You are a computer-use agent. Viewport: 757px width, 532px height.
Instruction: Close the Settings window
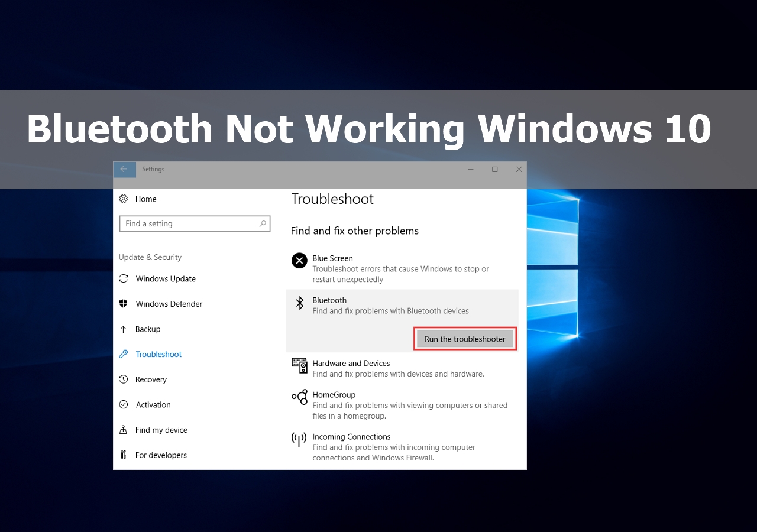click(519, 169)
